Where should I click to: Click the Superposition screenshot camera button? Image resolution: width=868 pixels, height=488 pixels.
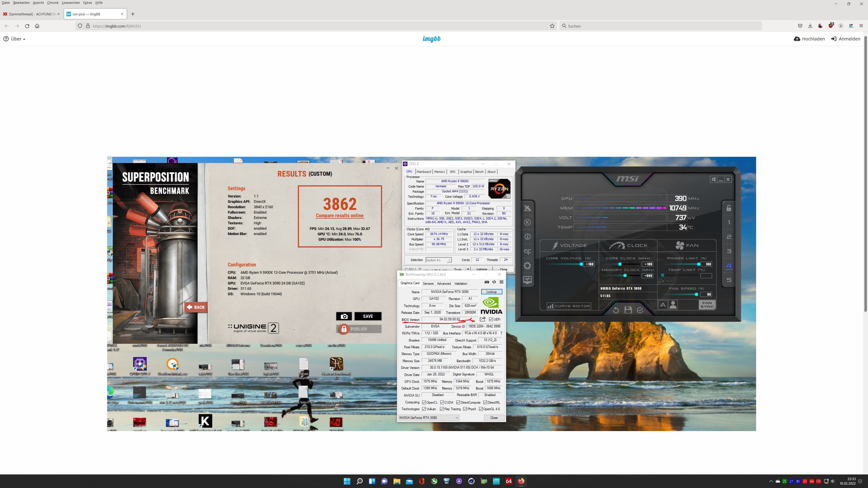(344, 316)
